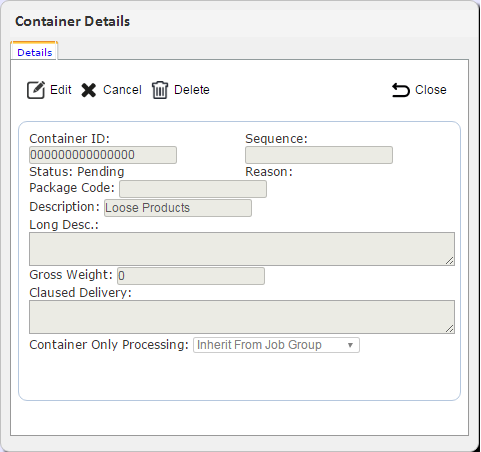
Task: Activate the Close text label
Action: [x=431, y=90]
